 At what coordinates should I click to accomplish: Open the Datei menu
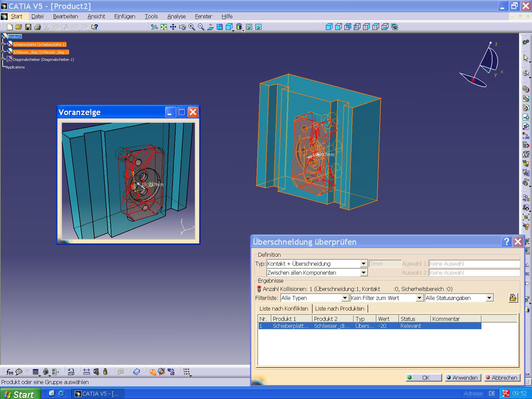click(38, 16)
